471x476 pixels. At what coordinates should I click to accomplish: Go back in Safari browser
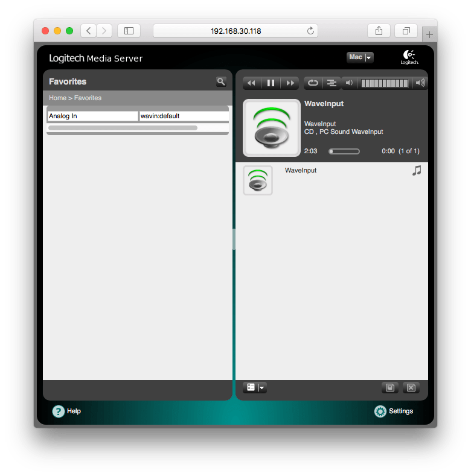tap(88, 31)
